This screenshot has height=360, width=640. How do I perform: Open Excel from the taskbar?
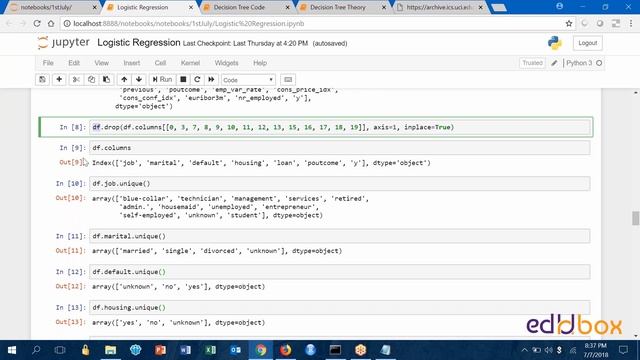pos(211,350)
